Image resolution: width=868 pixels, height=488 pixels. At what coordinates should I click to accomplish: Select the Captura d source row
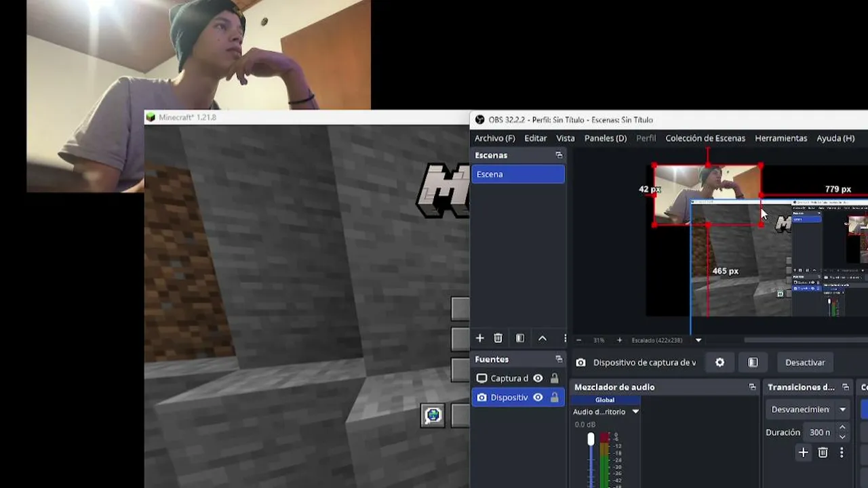click(518, 378)
